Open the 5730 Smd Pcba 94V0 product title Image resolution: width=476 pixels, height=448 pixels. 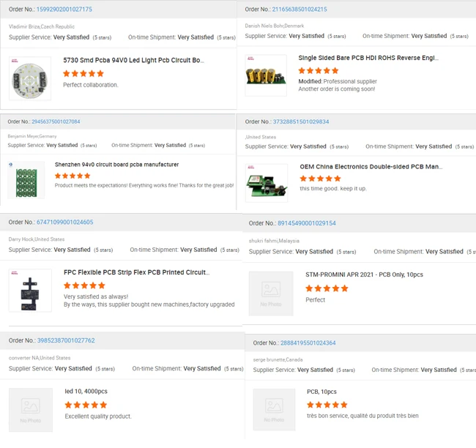[x=133, y=60]
